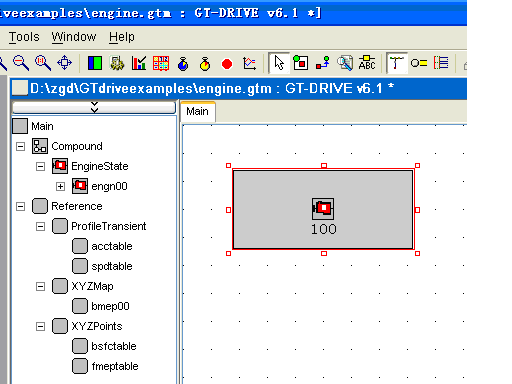Click the zoom out magnifier icon

pos(21,63)
